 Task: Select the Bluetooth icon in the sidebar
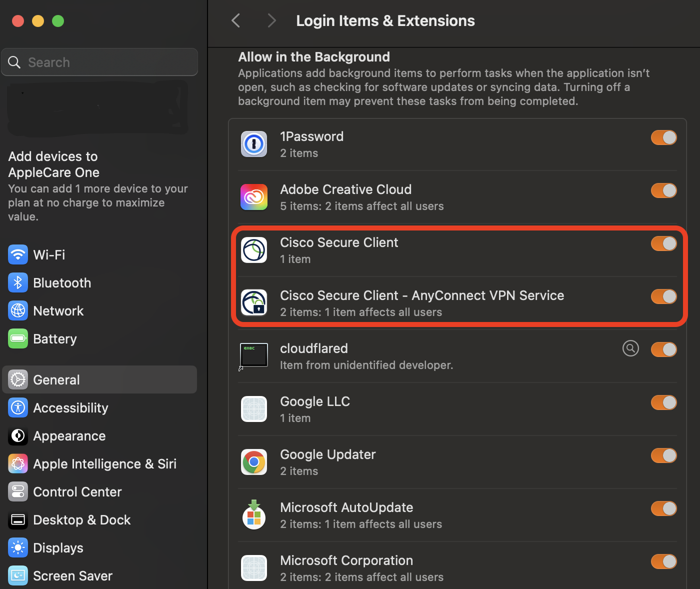(x=18, y=282)
